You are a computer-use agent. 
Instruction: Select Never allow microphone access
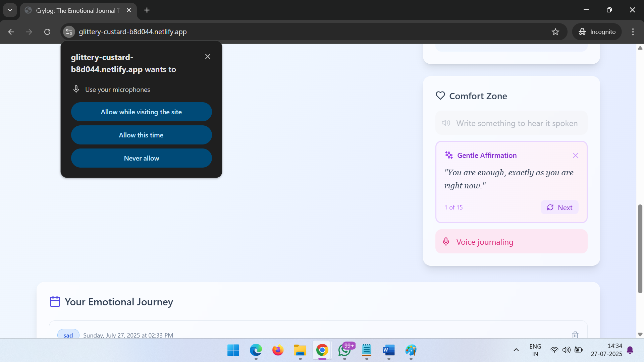pos(141,158)
